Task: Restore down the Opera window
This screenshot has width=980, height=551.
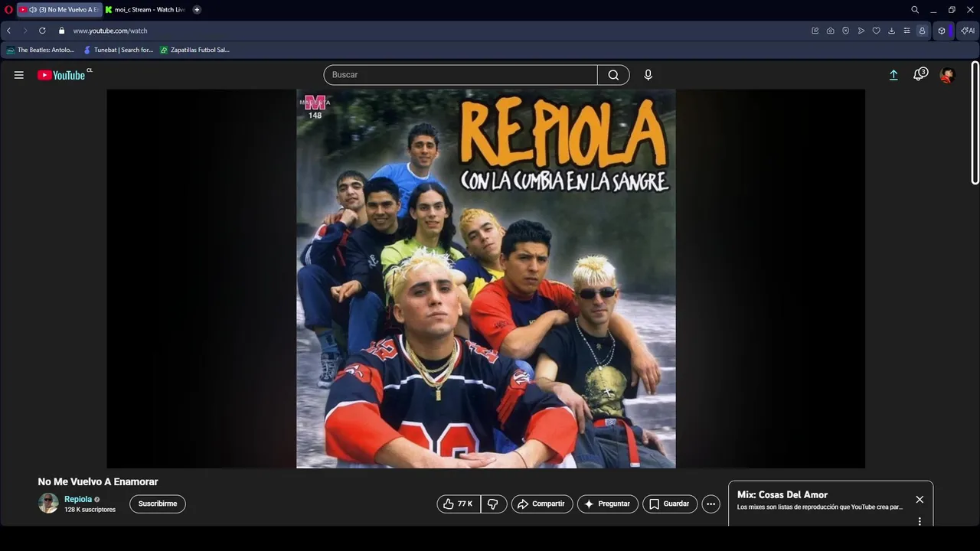Action: tap(952, 10)
